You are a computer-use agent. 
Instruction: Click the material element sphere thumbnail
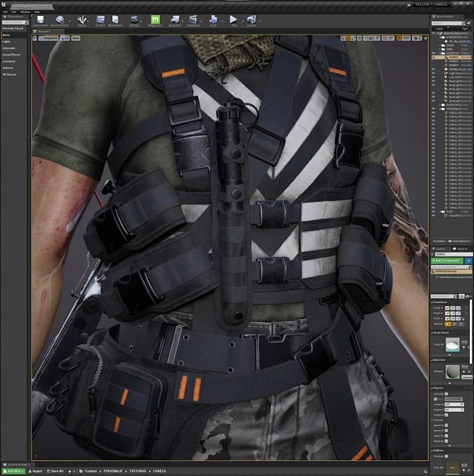coord(452,372)
